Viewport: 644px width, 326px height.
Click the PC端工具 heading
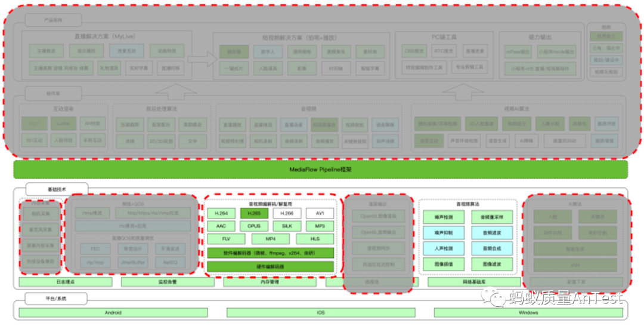pyautogui.click(x=444, y=38)
